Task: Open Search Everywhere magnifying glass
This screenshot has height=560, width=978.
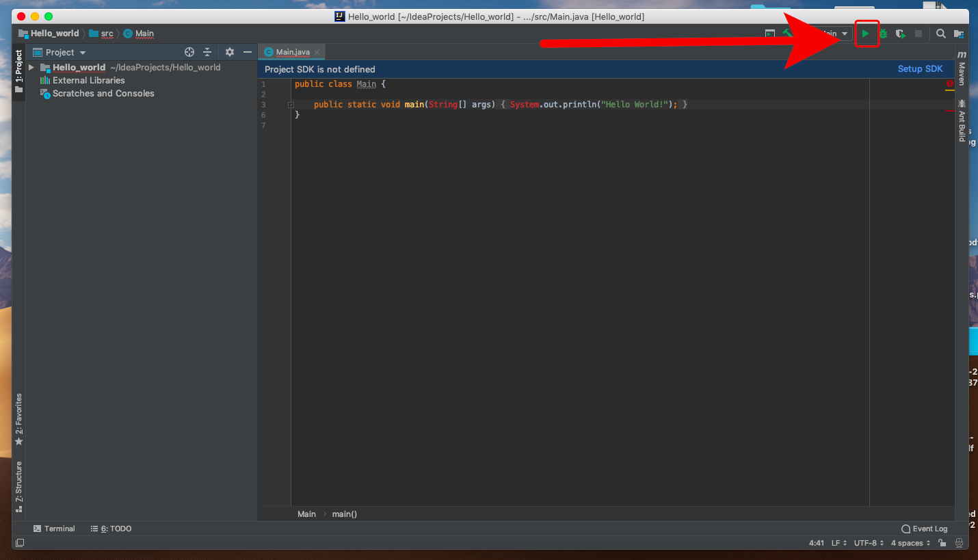Action: click(941, 34)
